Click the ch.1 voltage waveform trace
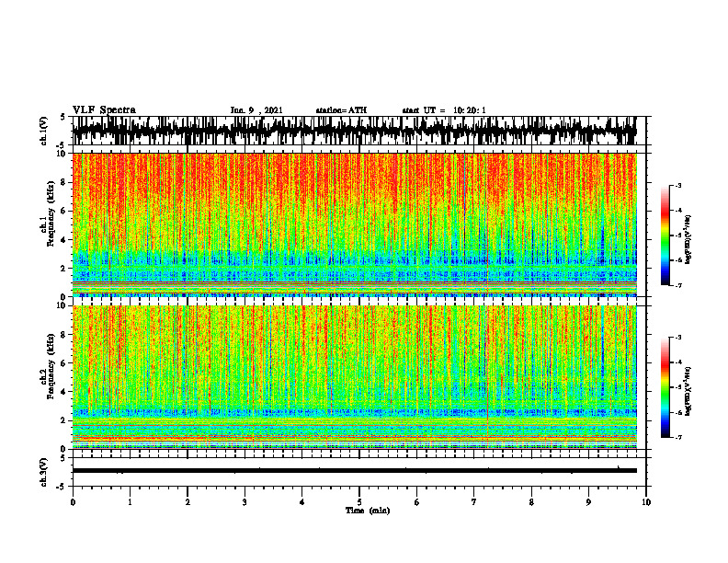The image size is (728, 563). 354,131
